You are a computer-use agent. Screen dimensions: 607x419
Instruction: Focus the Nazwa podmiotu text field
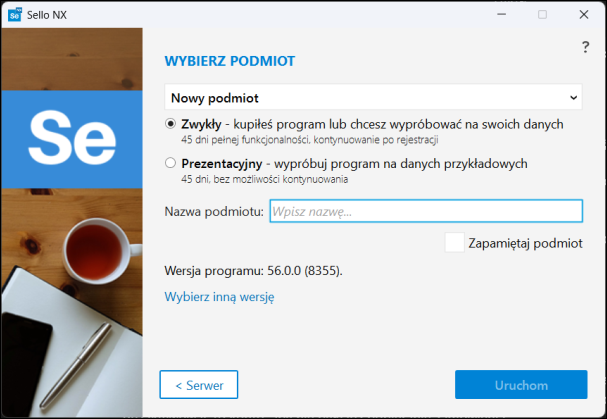pos(426,211)
